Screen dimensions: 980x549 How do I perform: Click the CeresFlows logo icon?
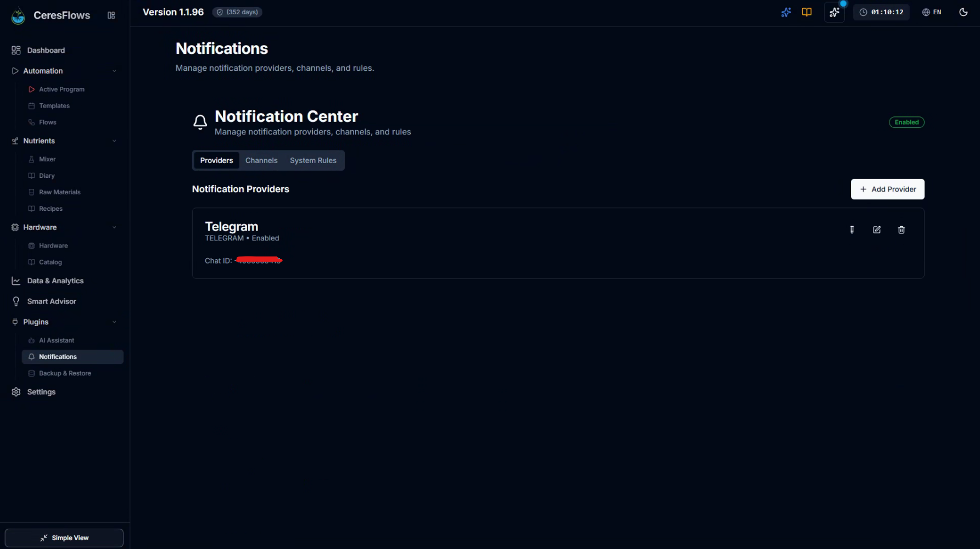[x=18, y=16]
